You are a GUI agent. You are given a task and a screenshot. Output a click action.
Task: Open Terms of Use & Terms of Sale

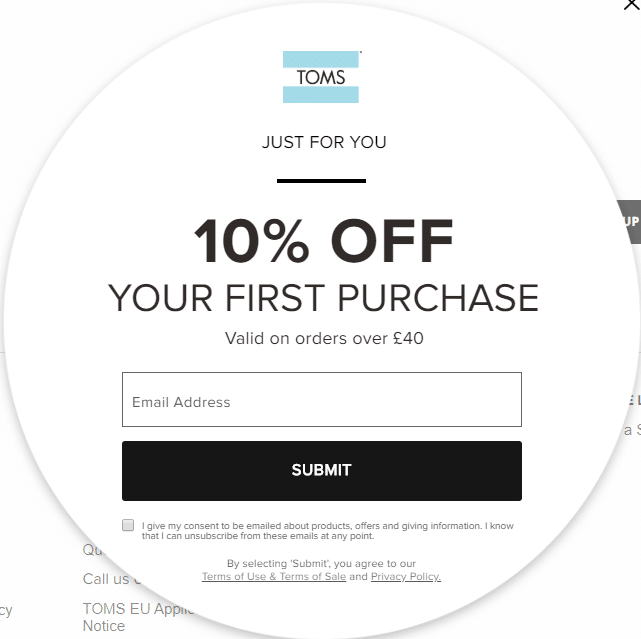pos(274,576)
